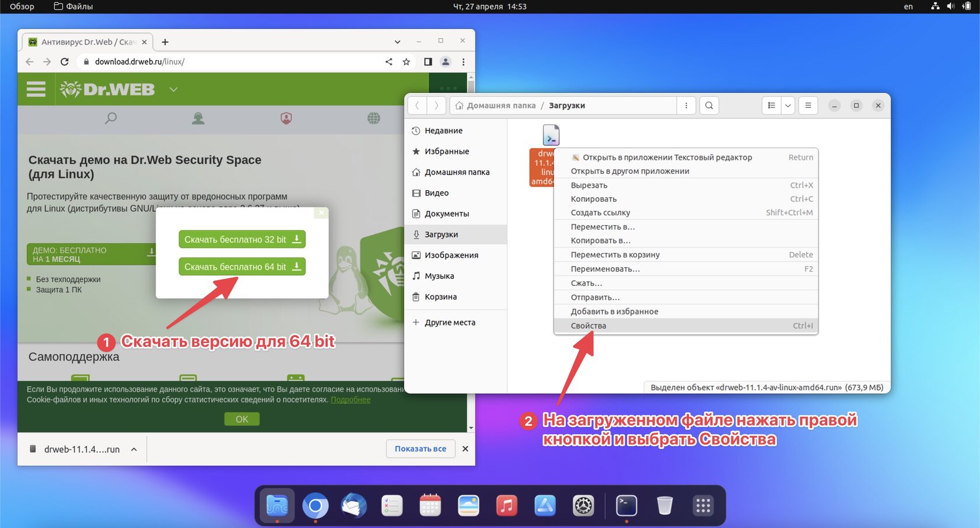
Task: Open search in the Files window
Action: (709, 106)
